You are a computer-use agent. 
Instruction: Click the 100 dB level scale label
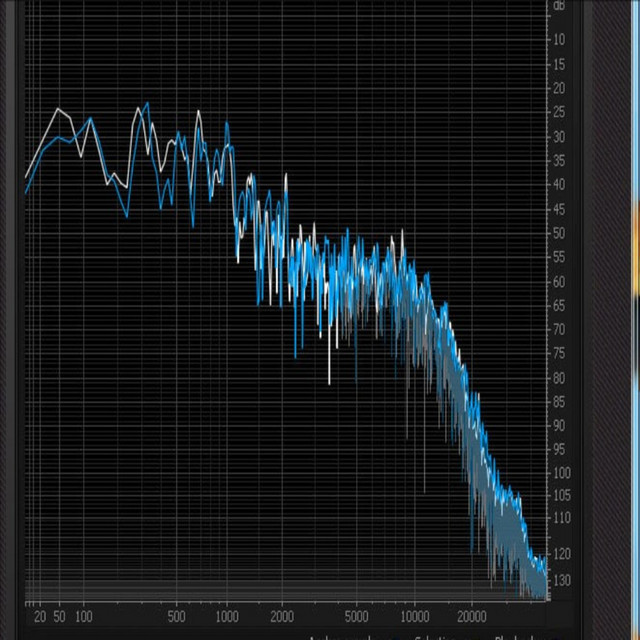[559, 473]
